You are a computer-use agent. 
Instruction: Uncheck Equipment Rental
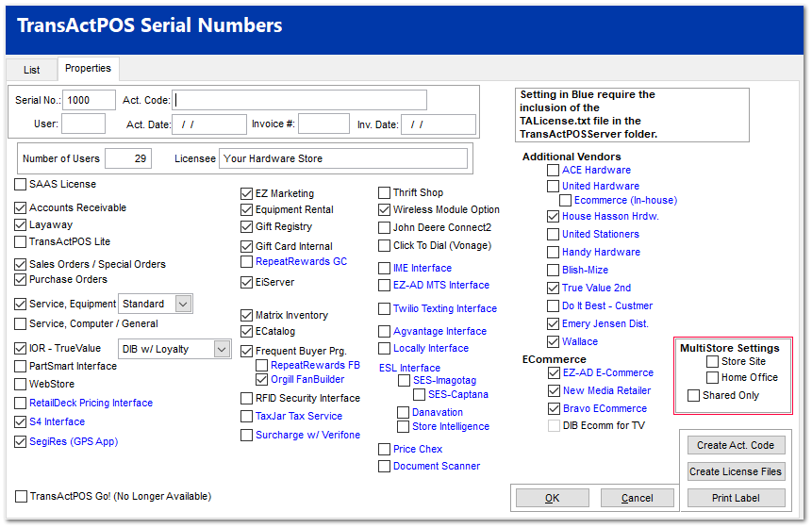[246, 209]
